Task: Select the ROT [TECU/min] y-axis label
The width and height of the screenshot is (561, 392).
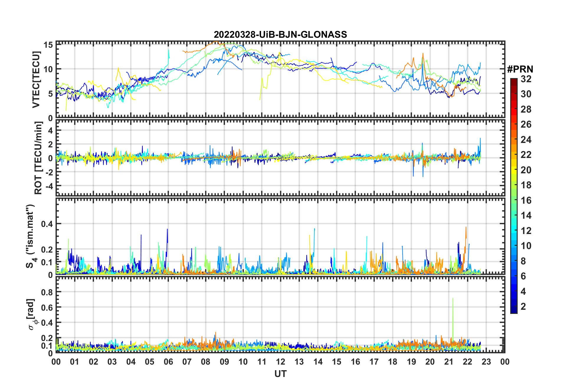Action: pyautogui.click(x=38, y=158)
